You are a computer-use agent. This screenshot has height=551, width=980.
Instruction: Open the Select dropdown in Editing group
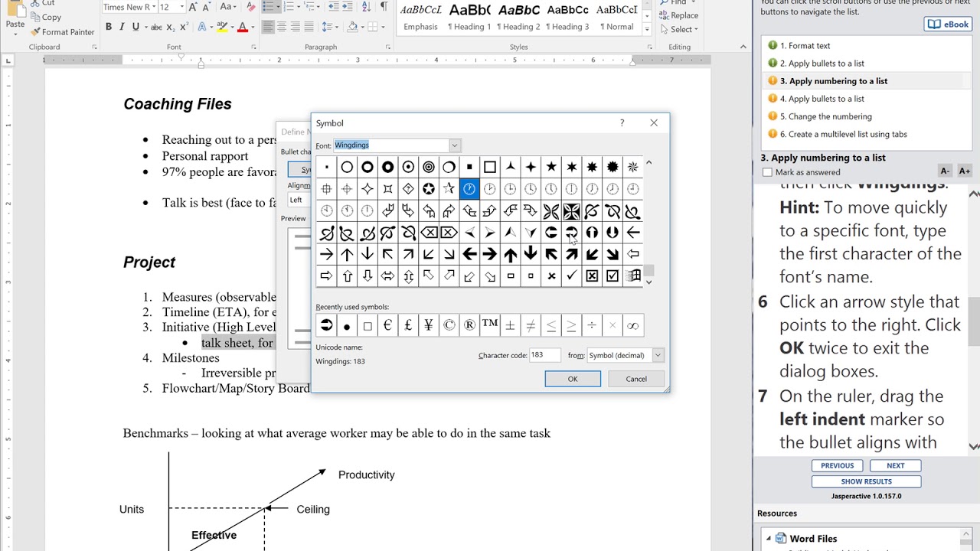click(x=678, y=29)
